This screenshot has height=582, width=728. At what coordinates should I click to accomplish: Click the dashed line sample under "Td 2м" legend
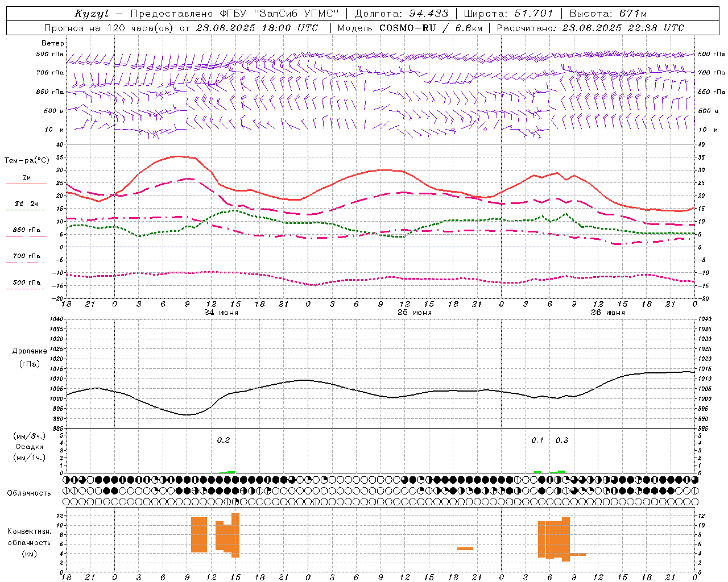point(26,210)
